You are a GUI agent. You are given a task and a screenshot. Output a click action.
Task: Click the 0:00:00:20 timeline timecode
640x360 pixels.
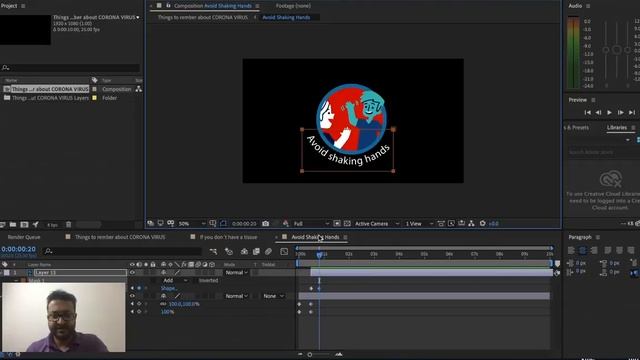(x=18, y=249)
